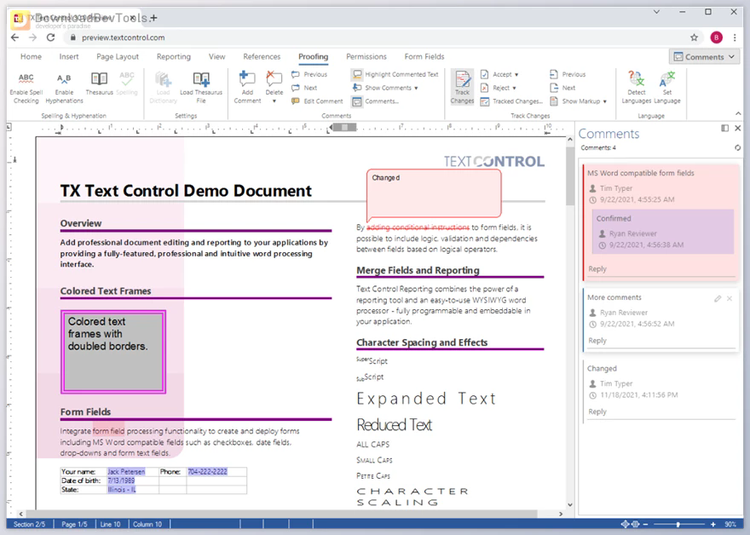Refresh the comments list icon

tap(738, 148)
